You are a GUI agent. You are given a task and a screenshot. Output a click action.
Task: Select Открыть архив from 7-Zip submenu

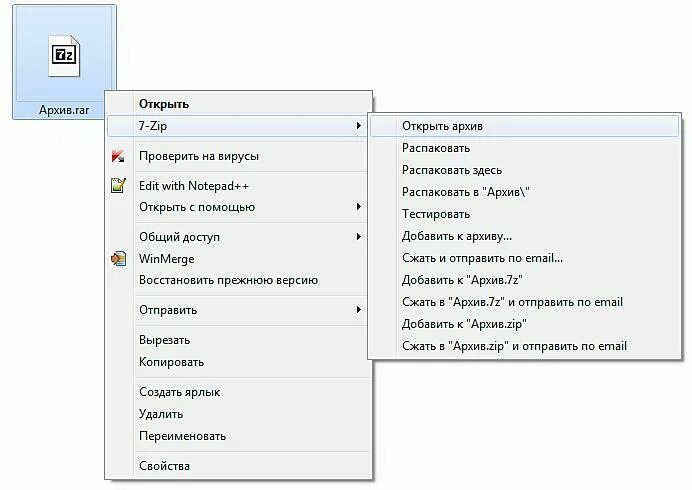(x=442, y=126)
